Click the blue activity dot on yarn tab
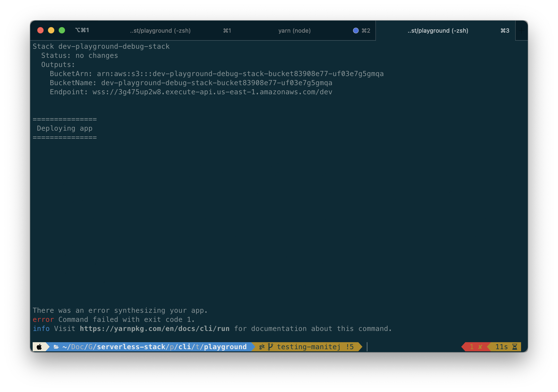 (x=356, y=31)
